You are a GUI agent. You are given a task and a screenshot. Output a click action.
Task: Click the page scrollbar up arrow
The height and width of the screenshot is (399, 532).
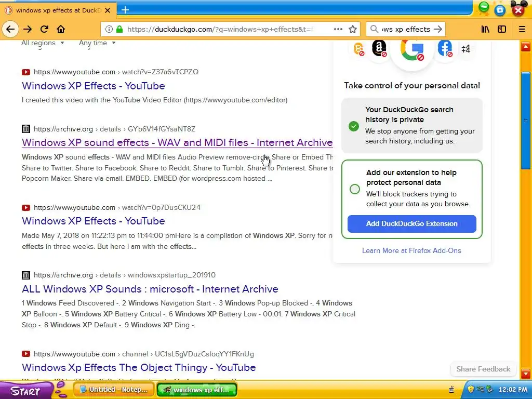[x=526, y=46]
